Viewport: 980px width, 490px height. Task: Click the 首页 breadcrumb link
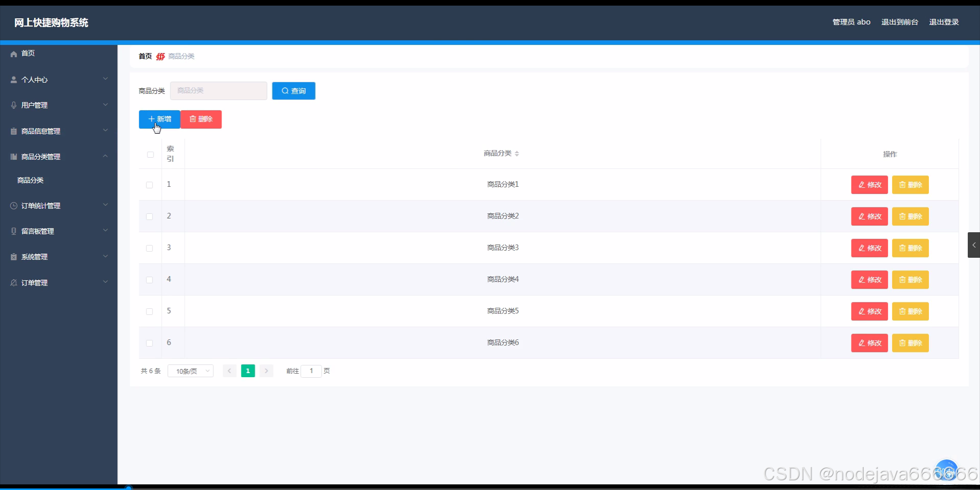145,56
